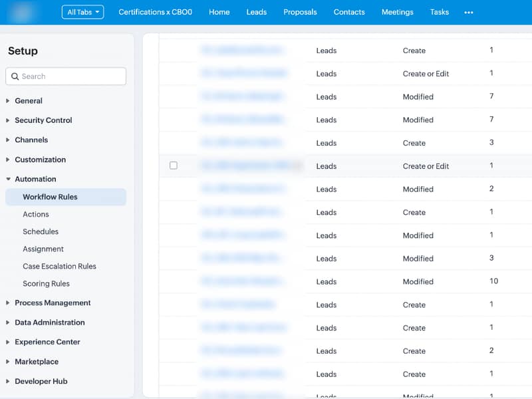Open Assignment under Automation
This screenshot has width=532, height=399.
(43, 249)
